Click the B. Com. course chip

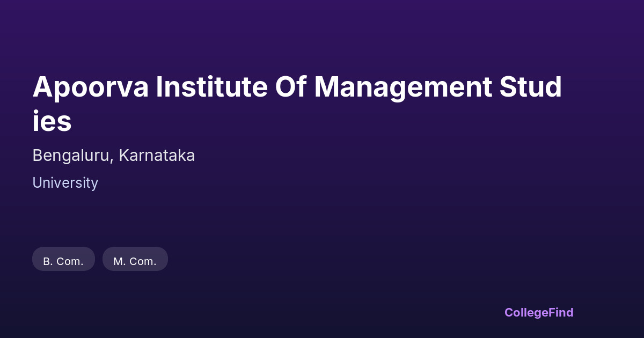[63, 260]
